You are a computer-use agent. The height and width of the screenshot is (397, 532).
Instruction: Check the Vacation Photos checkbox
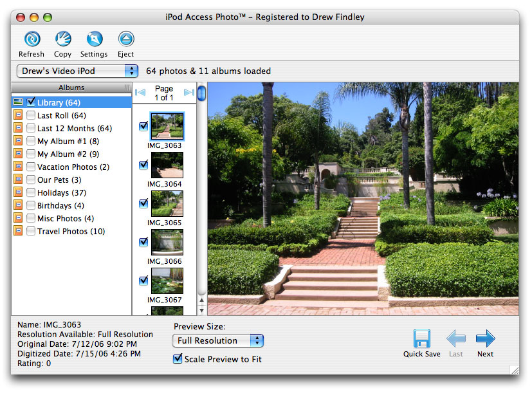point(31,167)
